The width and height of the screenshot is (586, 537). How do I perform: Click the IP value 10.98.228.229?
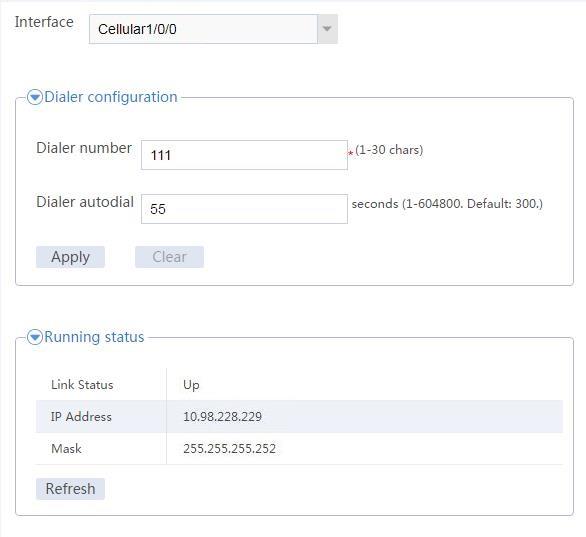[223, 417]
